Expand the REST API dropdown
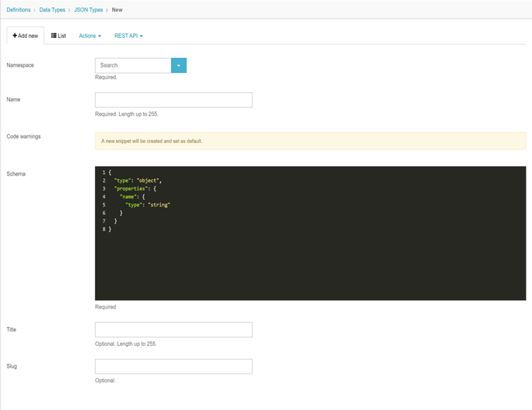The height and width of the screenshot is (410, 532). click(128, 36)
